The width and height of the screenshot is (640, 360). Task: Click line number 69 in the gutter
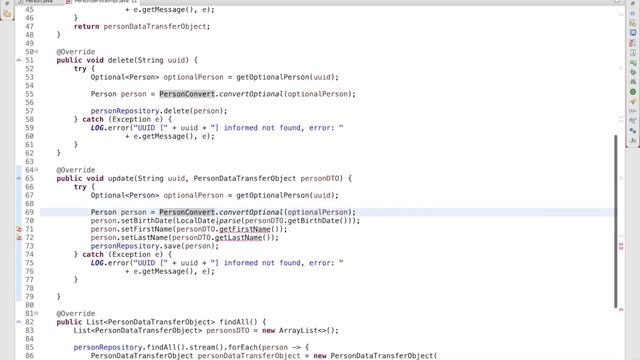point(29,212)
